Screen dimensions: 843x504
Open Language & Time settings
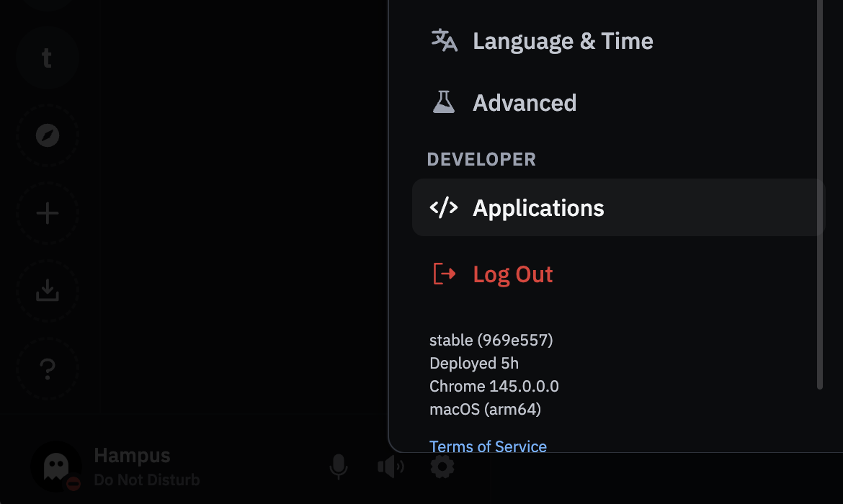click(x=562, y=41)
